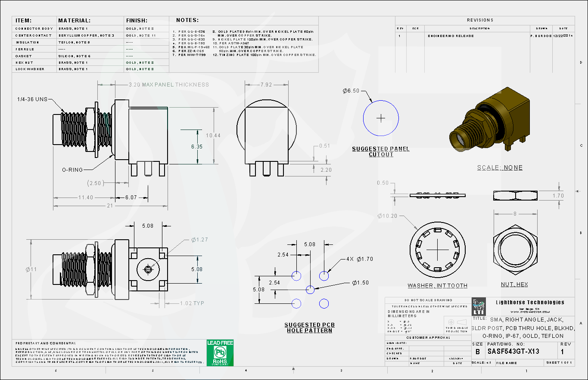Select the ENGINEERING RELEASE revision description
The height and width of the screenshot is (380, 588).
(x=451, y=36)
